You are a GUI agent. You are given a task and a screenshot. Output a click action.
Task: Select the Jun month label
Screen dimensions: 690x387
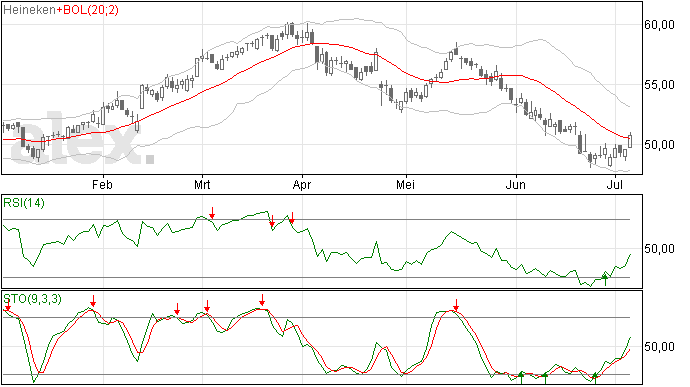(515, 185)
